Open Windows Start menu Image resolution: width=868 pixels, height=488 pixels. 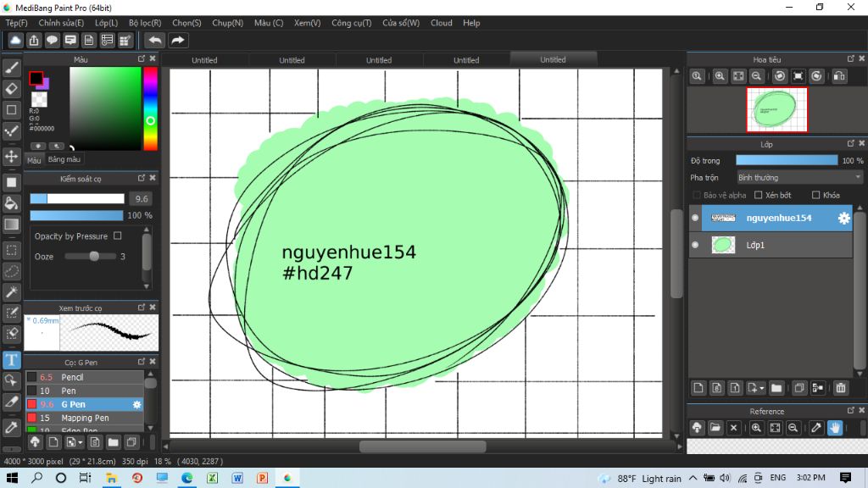pyautogui.click(x=12, y=478)
